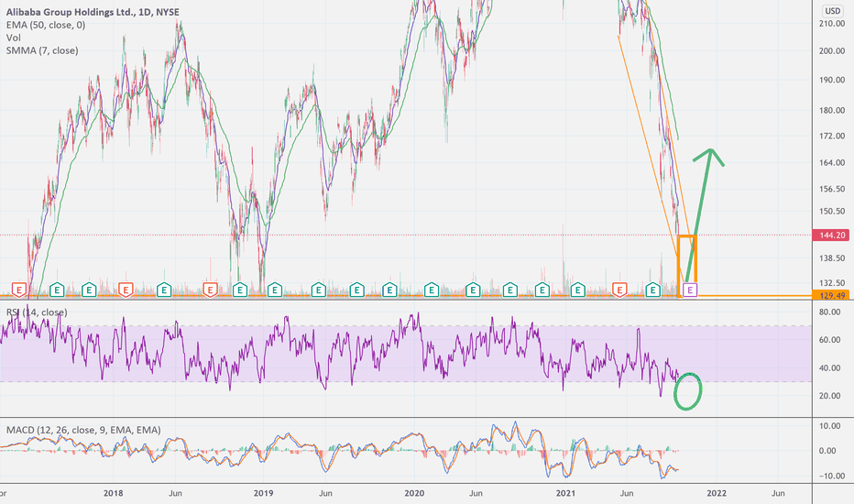This screenshot has width=854, height=504.
Task: Open the USD currency selector
Action: click(x=832, y=10)
